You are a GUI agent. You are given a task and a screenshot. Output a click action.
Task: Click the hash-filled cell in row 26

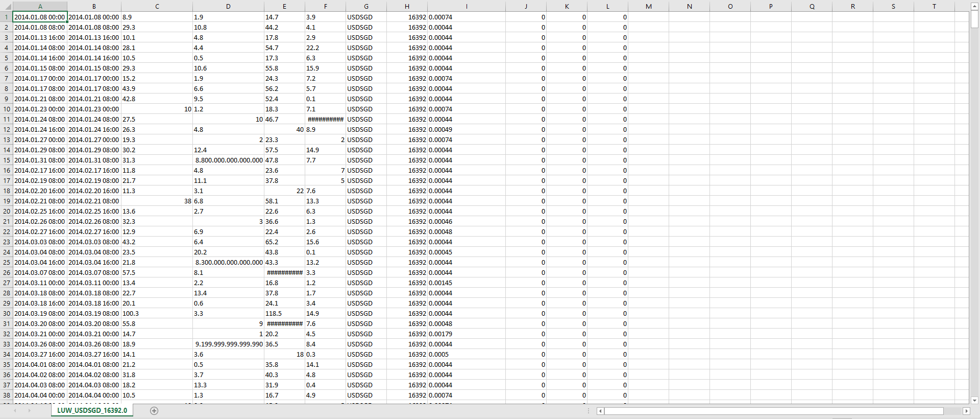pyautogui.click(x=284, y=272)
